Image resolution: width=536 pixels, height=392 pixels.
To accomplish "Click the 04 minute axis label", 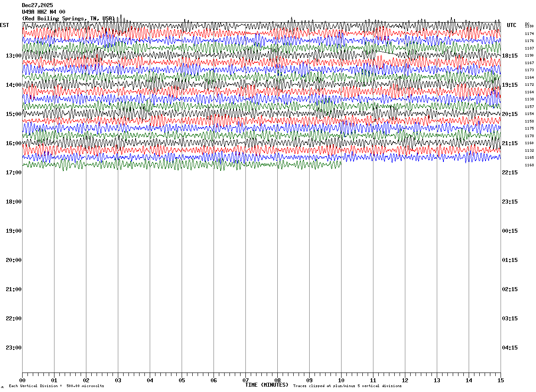I will pyautogui.click(x=150, y=380).
